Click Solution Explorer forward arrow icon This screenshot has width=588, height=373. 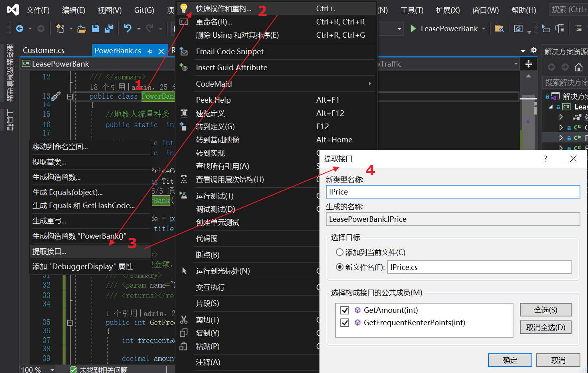[x=565, y=67]
